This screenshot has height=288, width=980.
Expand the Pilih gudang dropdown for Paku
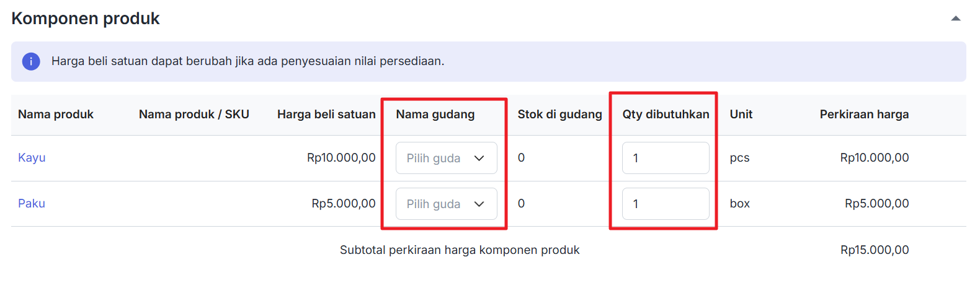[446, 204]
